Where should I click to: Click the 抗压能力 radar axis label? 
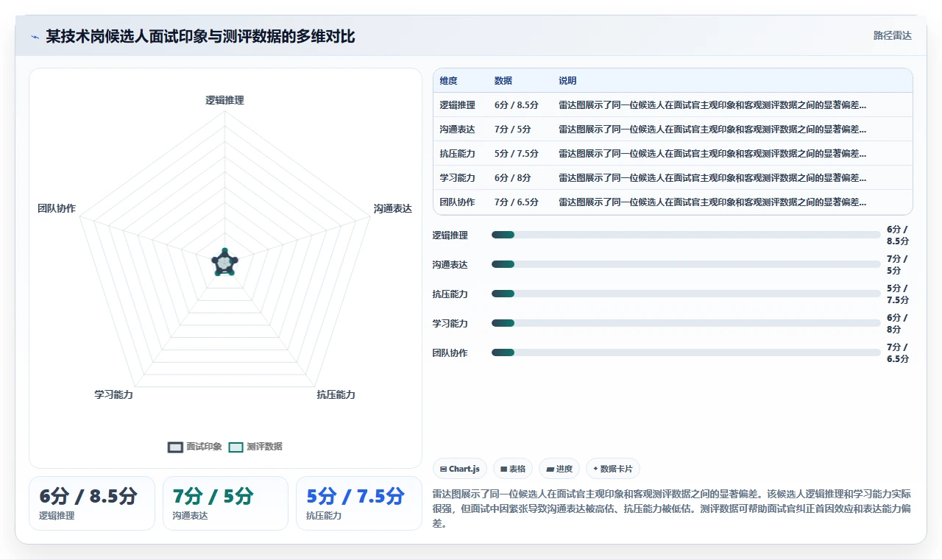[336, 395]
